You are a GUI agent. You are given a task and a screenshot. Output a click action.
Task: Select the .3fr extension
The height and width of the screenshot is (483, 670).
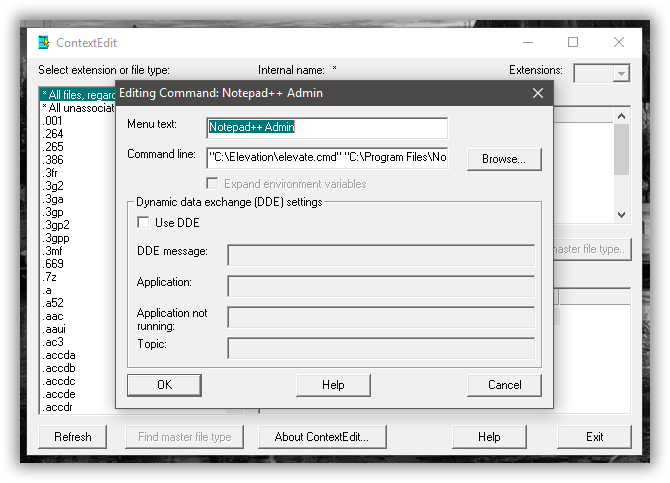pyautogui.click(x=50, y=173)
